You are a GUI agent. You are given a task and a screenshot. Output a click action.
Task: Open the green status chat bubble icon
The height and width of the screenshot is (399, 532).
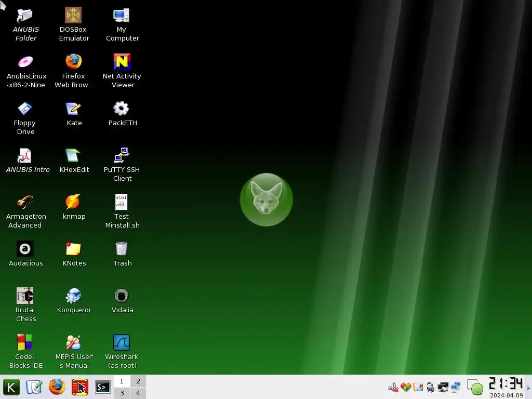click(x=475, y=387)
